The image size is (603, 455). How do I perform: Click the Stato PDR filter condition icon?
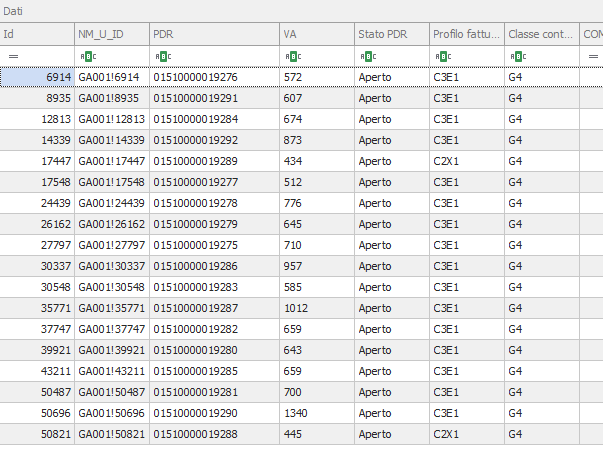(x=368, y=57)
